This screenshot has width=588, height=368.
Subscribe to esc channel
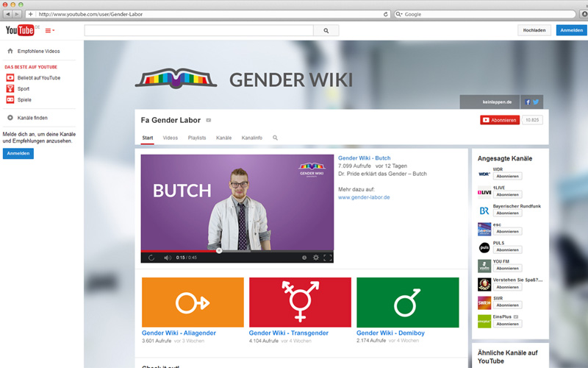pyautogui.click(x=507, y=231)
